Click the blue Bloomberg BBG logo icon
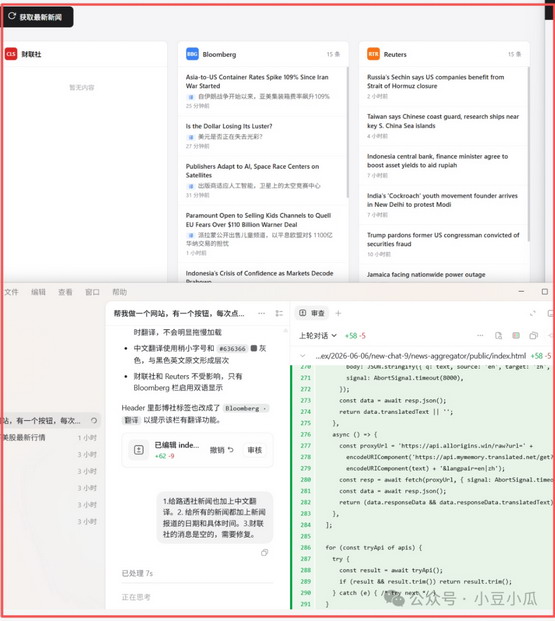 click(x=192, y=54)
